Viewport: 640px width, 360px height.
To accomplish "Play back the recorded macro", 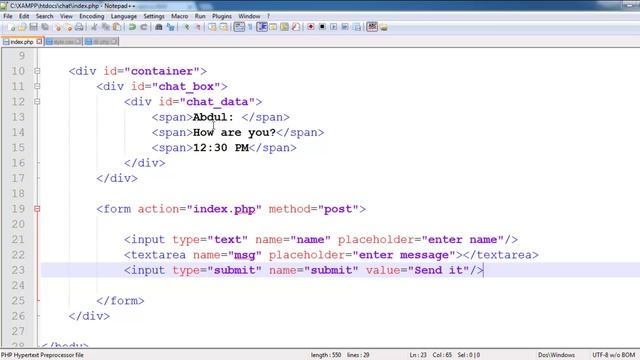I will (x=333, y=27).
